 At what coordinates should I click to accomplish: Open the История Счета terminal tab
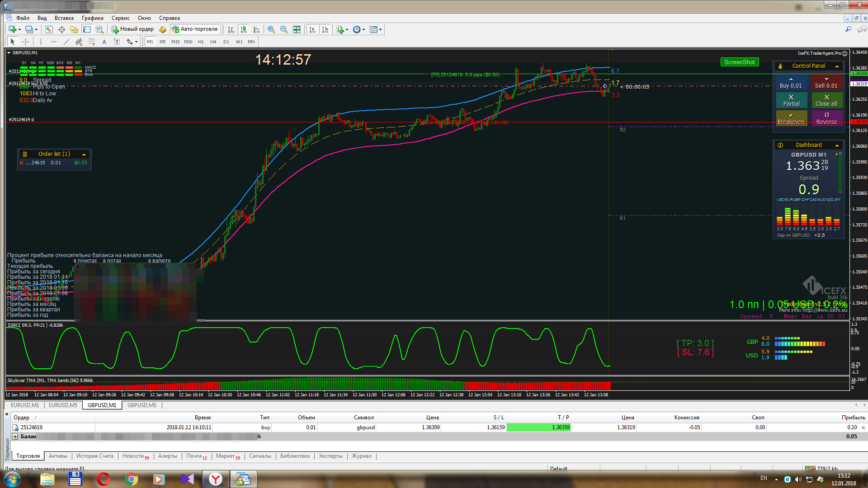coord(95,456)
